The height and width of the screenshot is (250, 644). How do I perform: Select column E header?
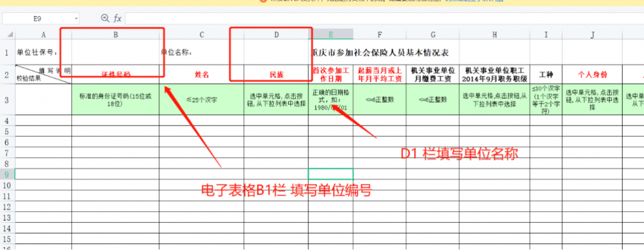(x=330, y=35)
